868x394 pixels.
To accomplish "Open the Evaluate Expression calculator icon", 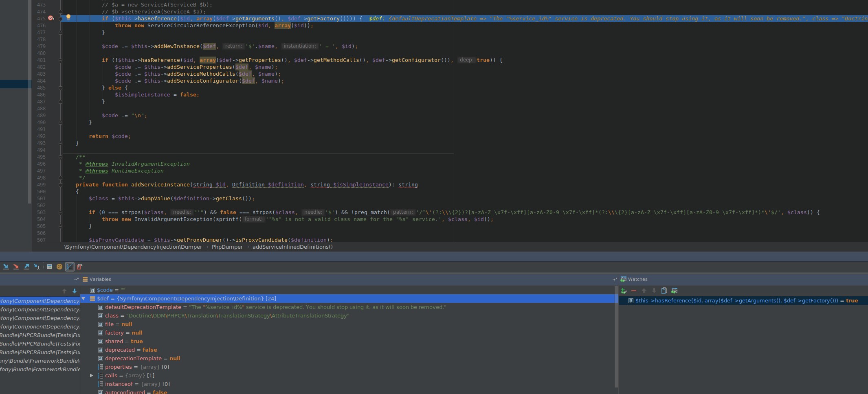I will click(49, 267).
